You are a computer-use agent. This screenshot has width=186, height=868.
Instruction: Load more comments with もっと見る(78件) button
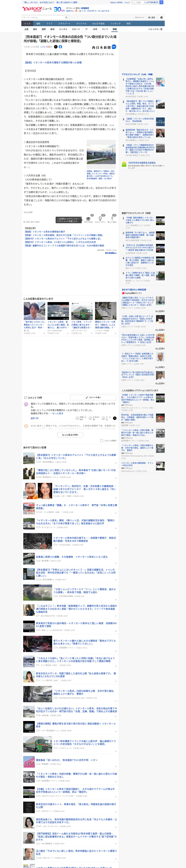[x=70, y=435]
